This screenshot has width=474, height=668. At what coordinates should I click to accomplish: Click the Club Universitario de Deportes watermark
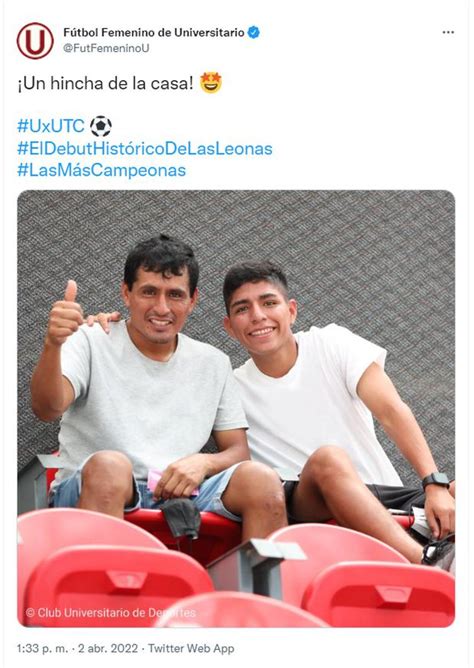click(x=111, y=613)
